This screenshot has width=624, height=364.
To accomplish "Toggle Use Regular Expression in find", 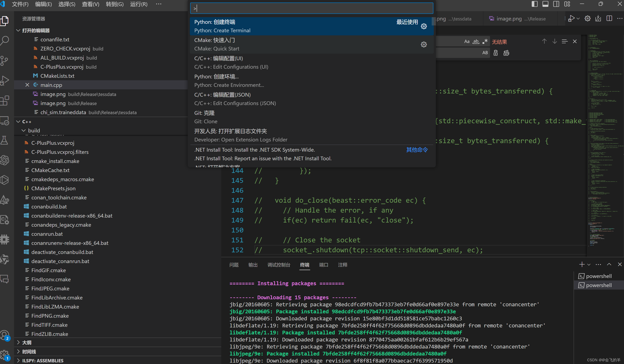I will pos(485,42).
